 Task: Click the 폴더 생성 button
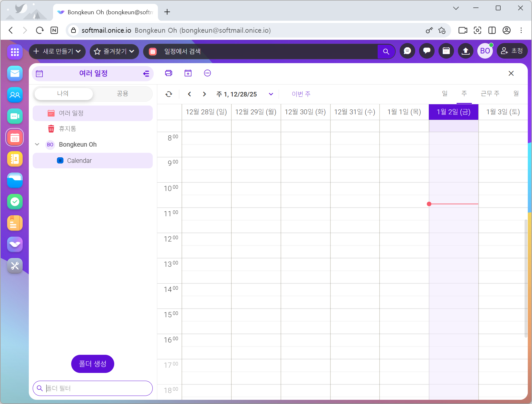pyautogui.click(x=93, y=364)
